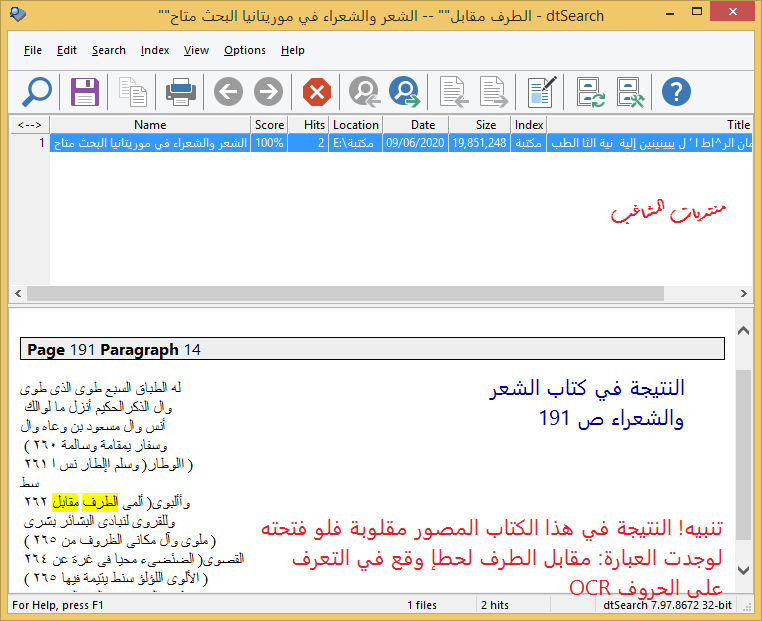Click the magnifying glass Search icon

36,92
